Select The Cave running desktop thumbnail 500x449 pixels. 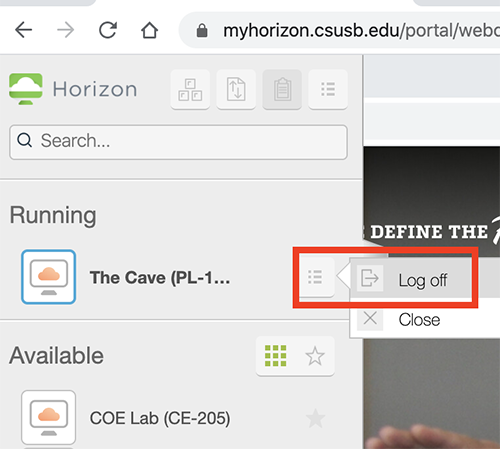tap(49, 277)
